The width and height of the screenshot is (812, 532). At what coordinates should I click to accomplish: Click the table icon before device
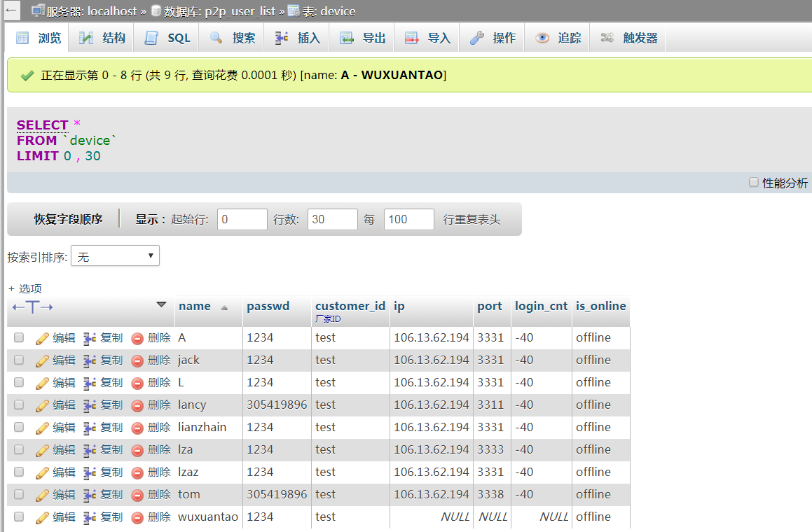pyautogui.click(x=294, y=10)
